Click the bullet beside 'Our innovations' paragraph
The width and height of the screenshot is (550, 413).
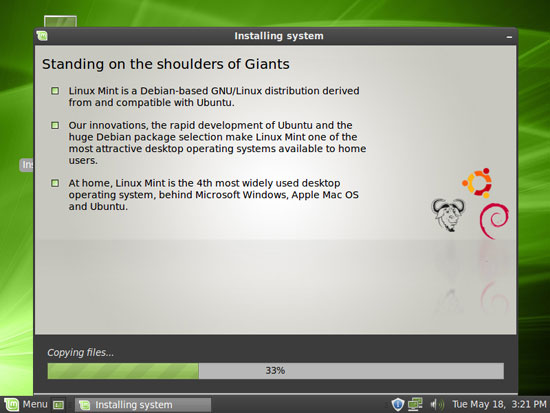point(55,125)
